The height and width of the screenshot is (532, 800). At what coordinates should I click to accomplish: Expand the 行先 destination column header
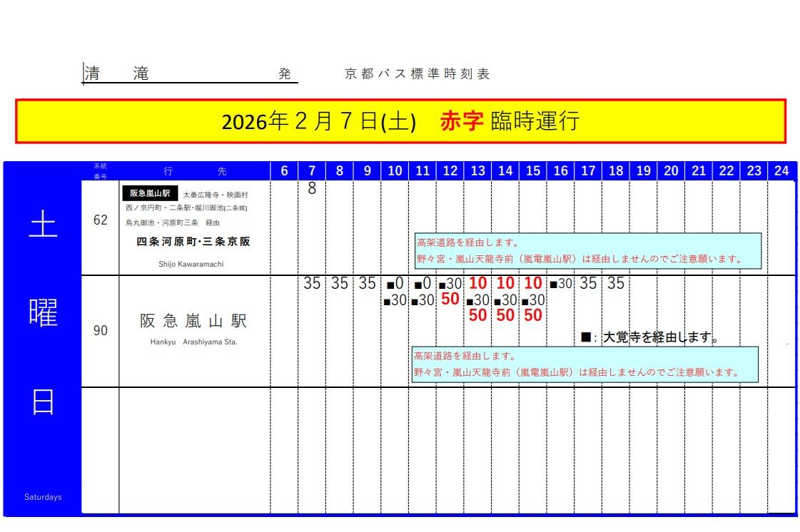tap(193, 170)
